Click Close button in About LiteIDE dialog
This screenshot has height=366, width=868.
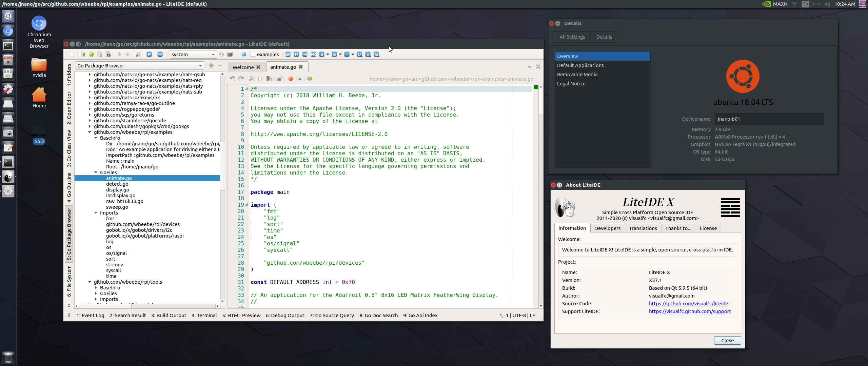[x=727, y=340]
